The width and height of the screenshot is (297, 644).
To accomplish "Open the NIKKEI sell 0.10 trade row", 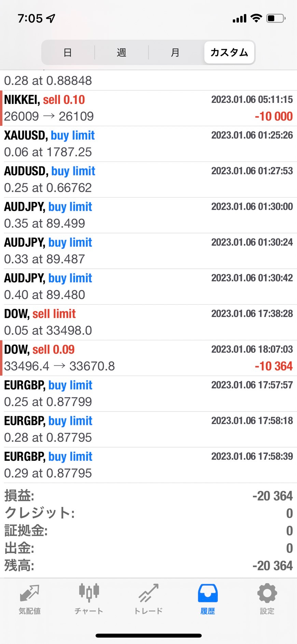I will pos(148,108).
